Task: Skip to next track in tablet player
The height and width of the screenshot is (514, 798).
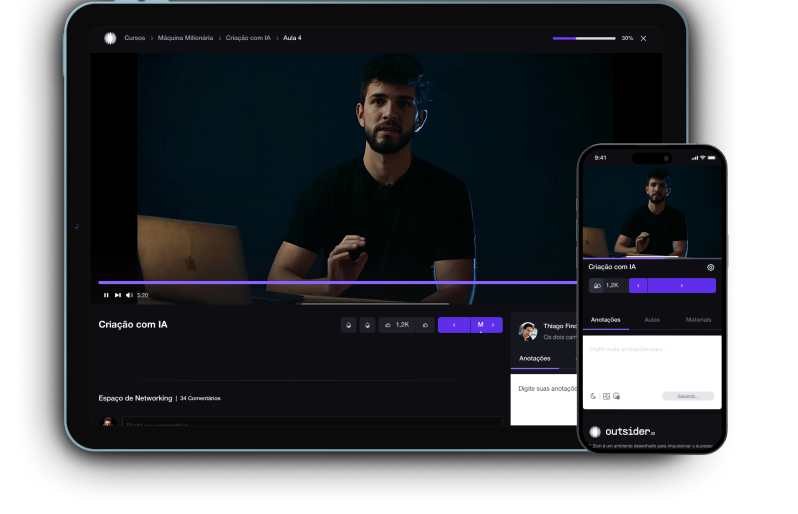Action: [118, 295]
